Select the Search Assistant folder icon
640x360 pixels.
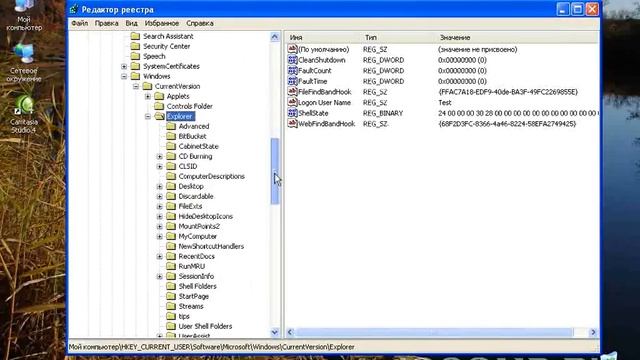[135, 36]
